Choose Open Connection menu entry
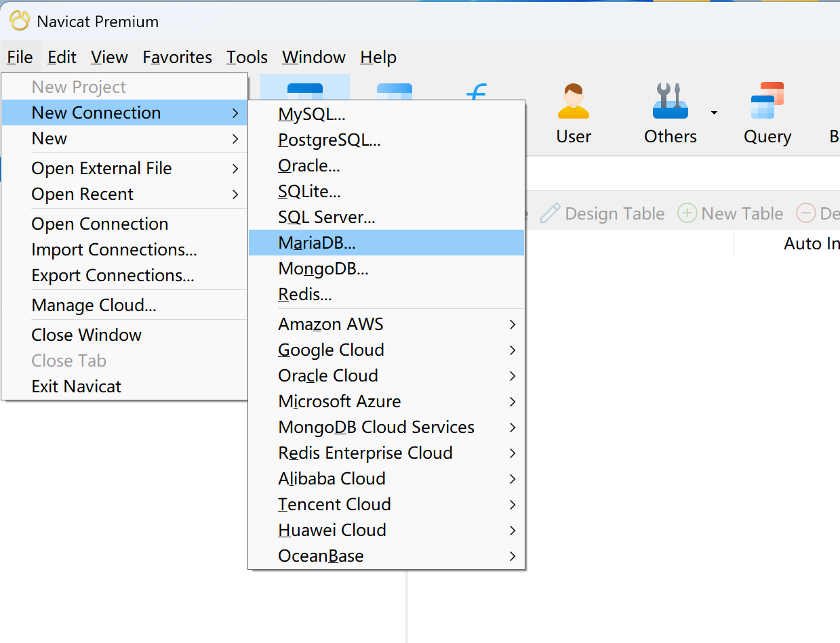Image resolution: width=840 pixels, height=643 pixels. tap(125, 224)
